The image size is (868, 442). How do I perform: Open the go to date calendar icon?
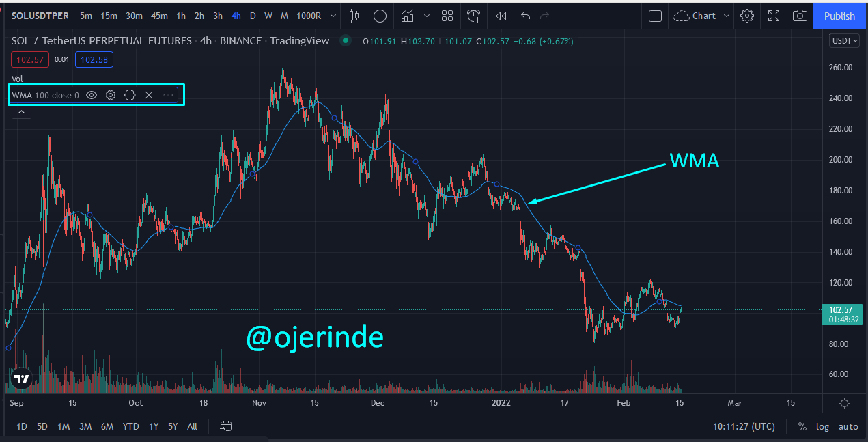point(226,426)
